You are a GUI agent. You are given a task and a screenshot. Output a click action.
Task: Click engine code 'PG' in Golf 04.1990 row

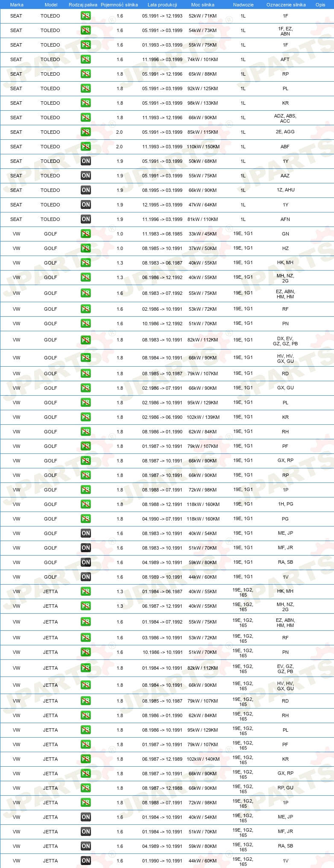point(285,519)
